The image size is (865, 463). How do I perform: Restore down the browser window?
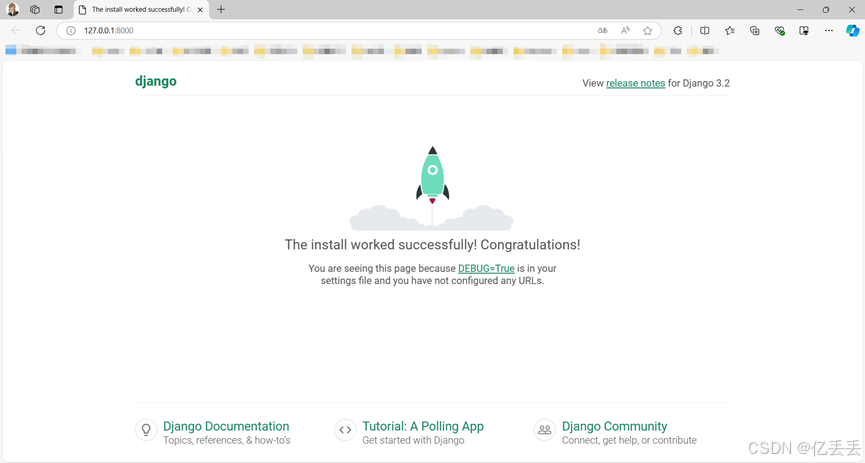pyautogui.click(x=826, y=9)
